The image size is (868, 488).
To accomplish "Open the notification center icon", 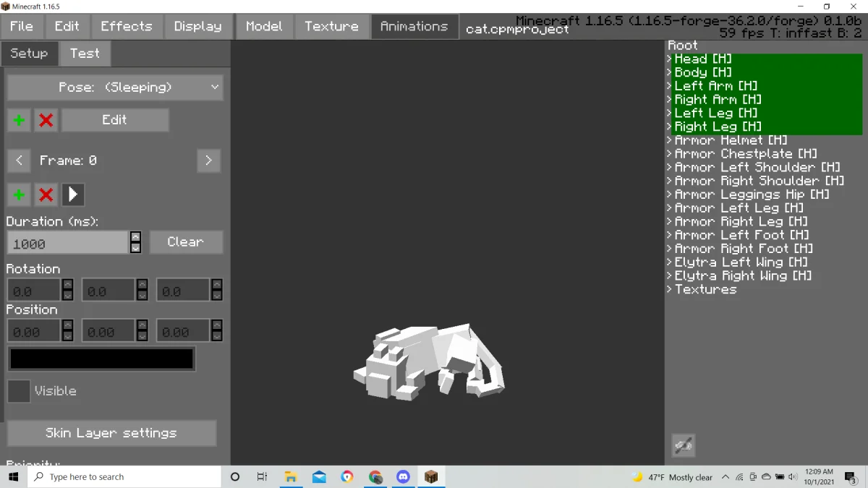I will click(852, 477).
